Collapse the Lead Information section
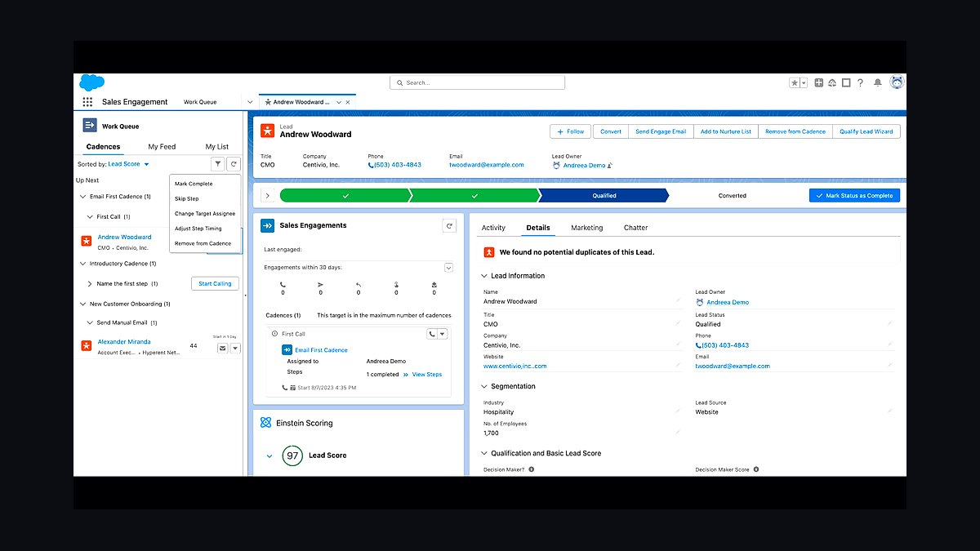The image size is (980, 551). click(484, 276)
